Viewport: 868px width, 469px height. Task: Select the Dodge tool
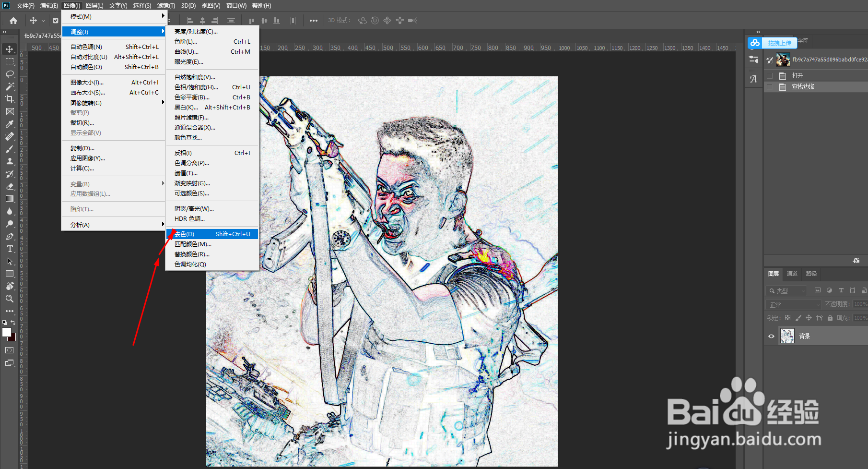coord(10,224)
